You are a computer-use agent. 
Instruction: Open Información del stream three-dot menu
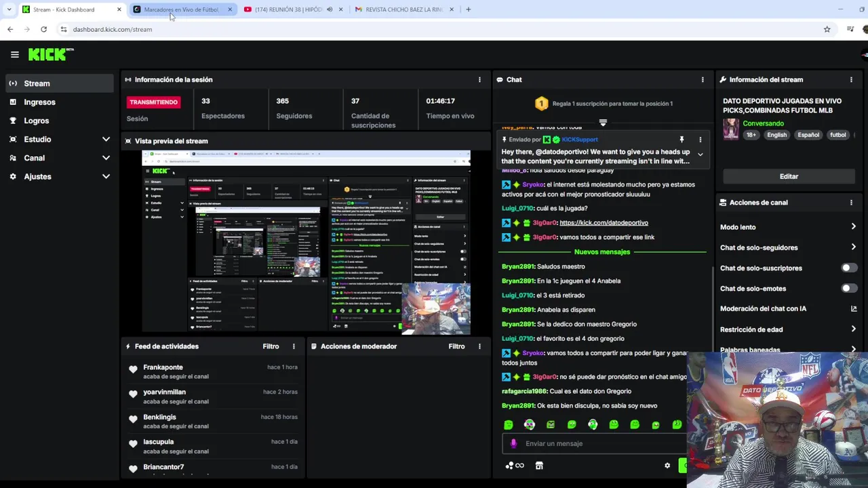(x=851, y=80)
